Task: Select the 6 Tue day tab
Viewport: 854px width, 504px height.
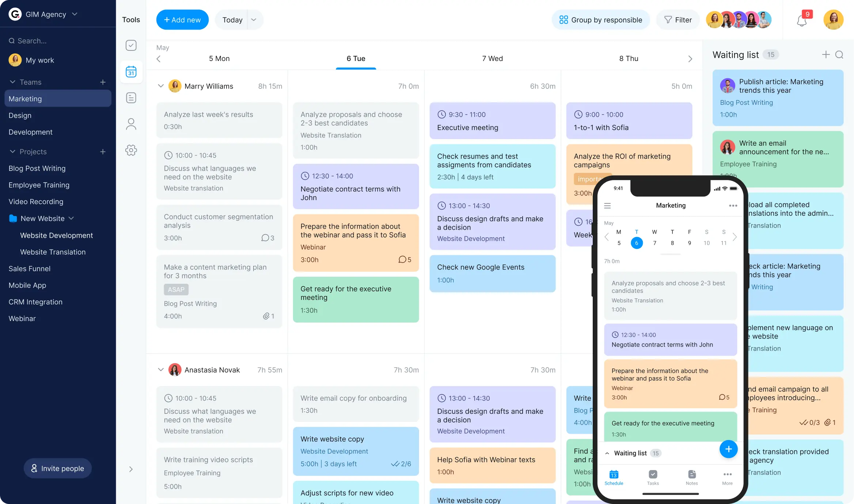Action: click(356, 58)
